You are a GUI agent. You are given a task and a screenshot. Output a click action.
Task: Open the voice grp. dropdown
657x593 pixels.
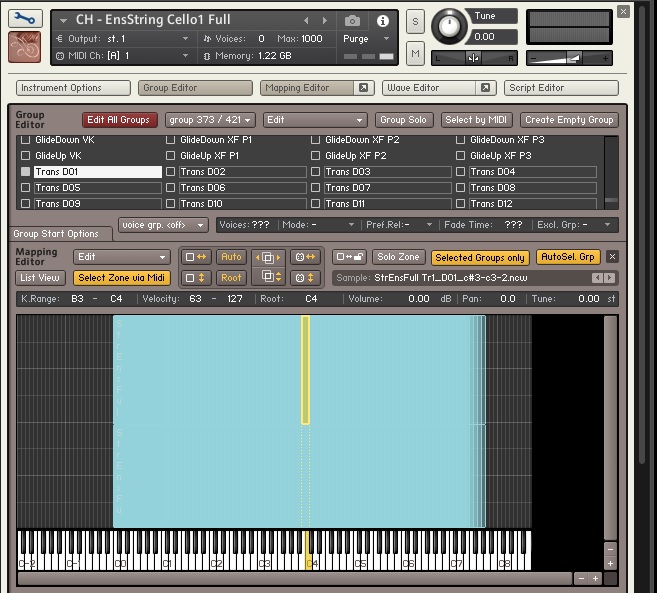pos(163,225)
